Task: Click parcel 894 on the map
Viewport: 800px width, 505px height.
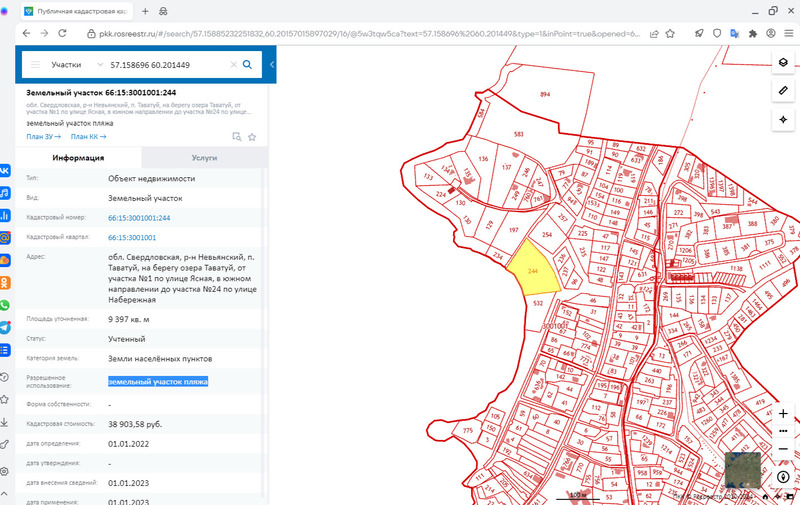Action: tap(545, 94)
